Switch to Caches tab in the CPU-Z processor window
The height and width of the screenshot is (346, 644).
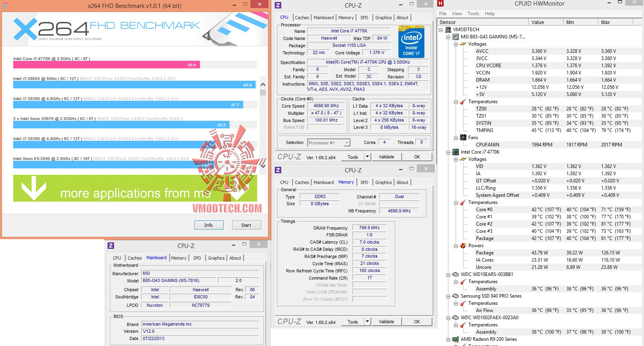click(x=302, y=18)
